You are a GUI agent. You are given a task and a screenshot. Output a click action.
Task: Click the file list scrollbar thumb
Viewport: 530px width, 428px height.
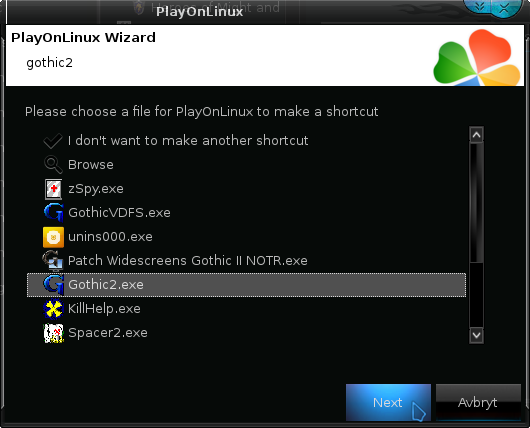click(x=476, y=203)
